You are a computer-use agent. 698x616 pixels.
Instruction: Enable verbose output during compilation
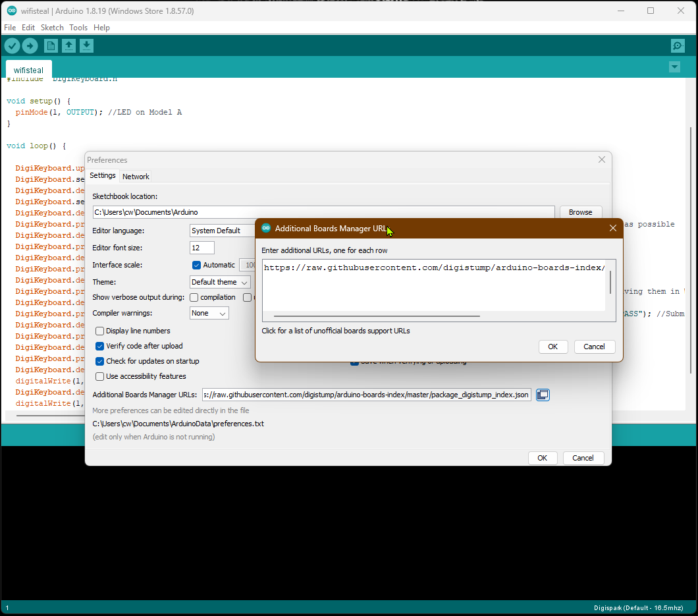(x=194, y=298)
